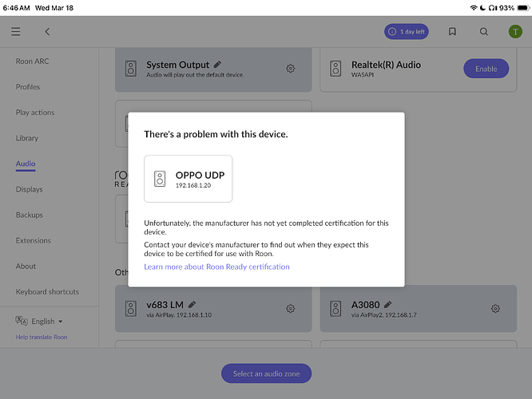
Task: Tap the headphones status icon
Action: 493,8
